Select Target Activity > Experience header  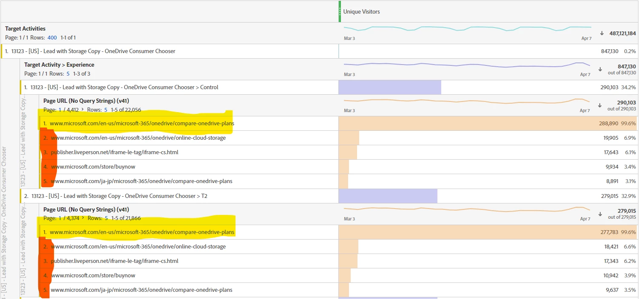coord(59,65)
